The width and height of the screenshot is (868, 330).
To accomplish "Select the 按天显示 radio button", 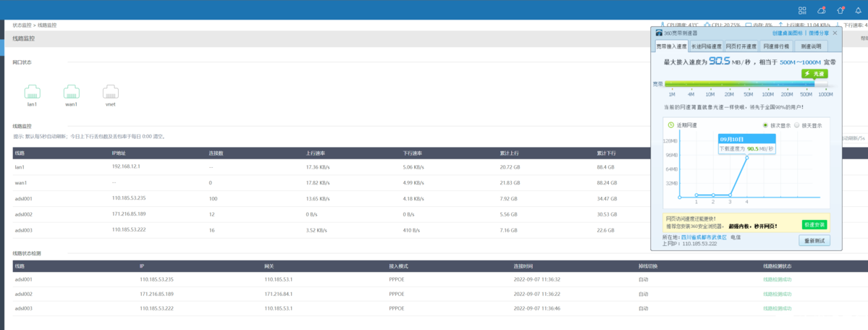I will (x=796, y=125).
